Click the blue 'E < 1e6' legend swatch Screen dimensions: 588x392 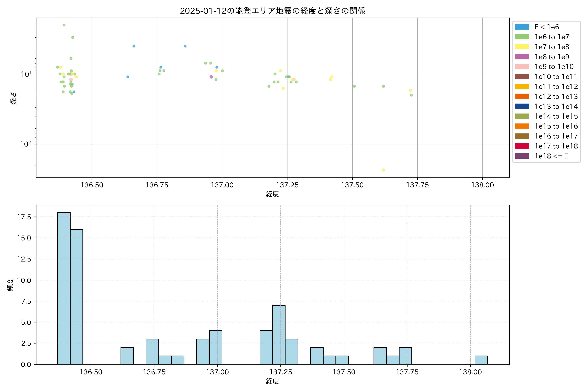pos(522,27)
